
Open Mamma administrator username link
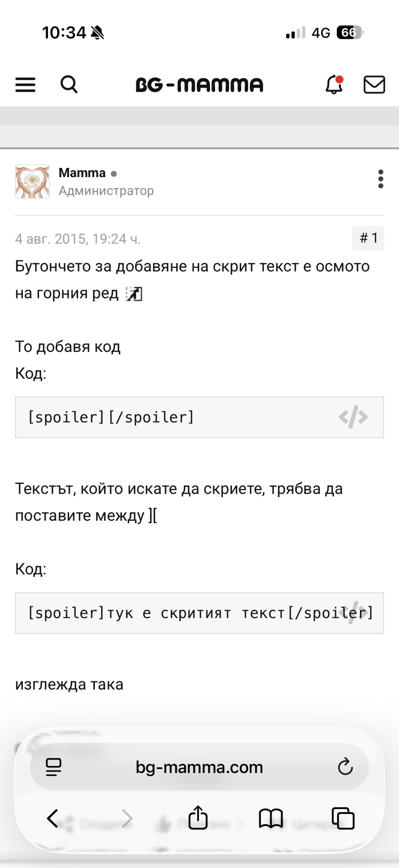pyautogui.click(x=82, y=173)
